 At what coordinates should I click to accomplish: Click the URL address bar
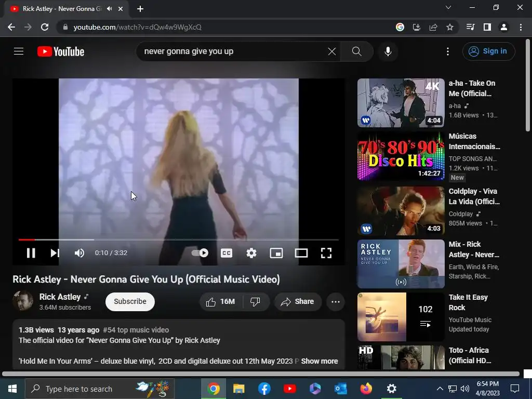pos(224,27)
